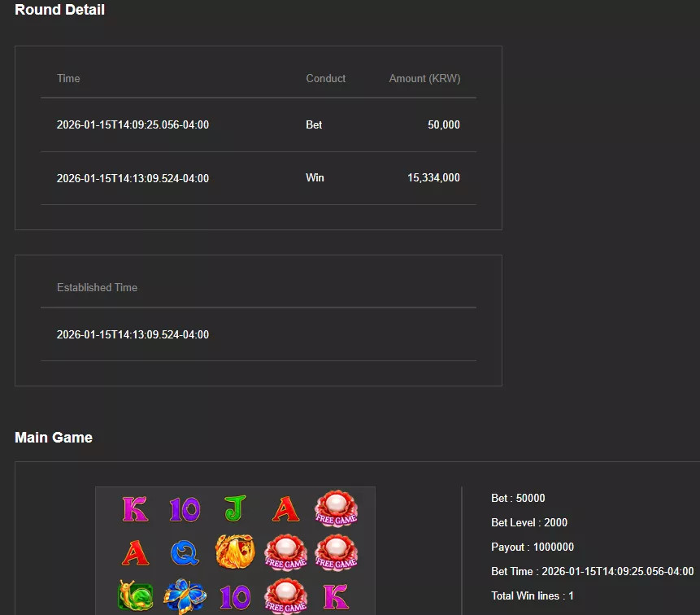Click the blue Q symbol on the reels
This screenshot has height=615, width=700.
point(185,553)
